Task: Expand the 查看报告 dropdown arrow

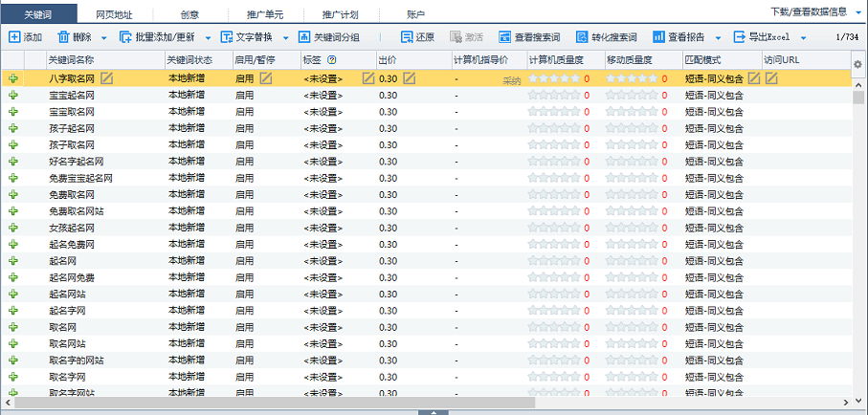Action: tap(718, 37)
